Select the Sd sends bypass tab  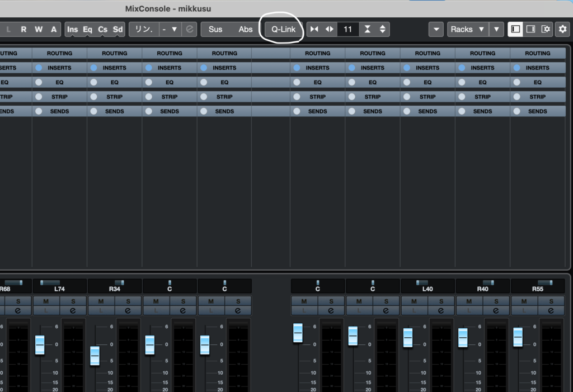[118, 29]
